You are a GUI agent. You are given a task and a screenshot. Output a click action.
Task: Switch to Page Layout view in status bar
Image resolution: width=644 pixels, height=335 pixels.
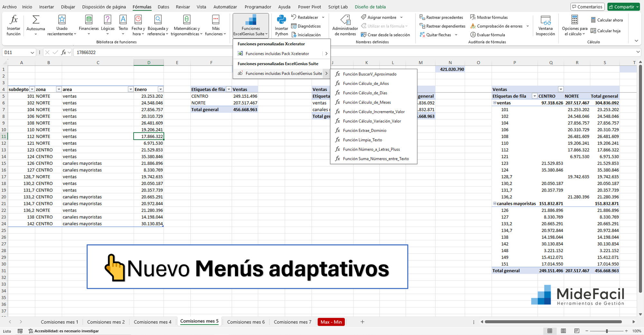(563, 331)
